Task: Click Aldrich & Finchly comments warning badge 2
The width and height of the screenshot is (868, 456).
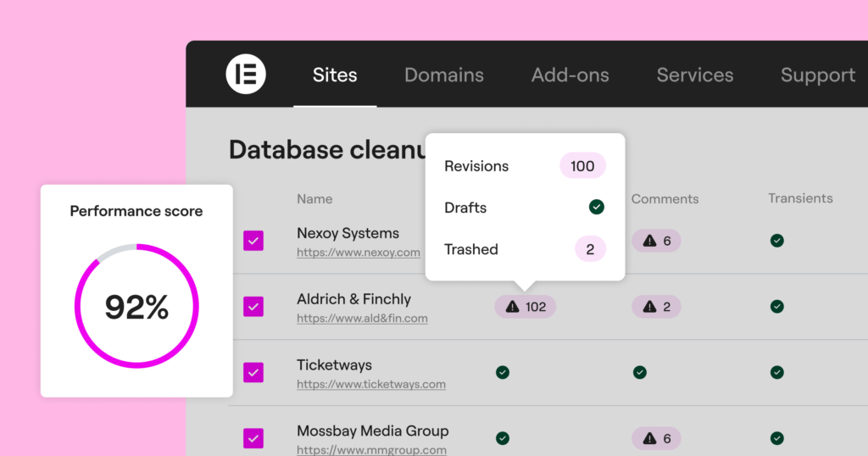Action: coord(657,307)
